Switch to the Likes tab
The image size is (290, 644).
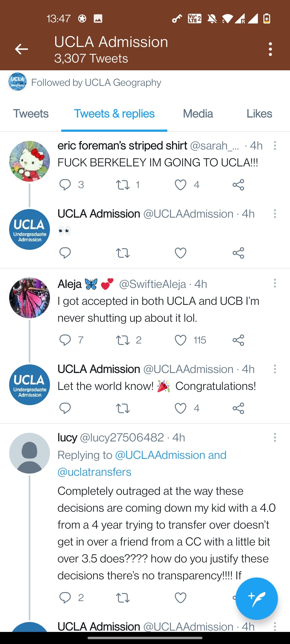259,114
